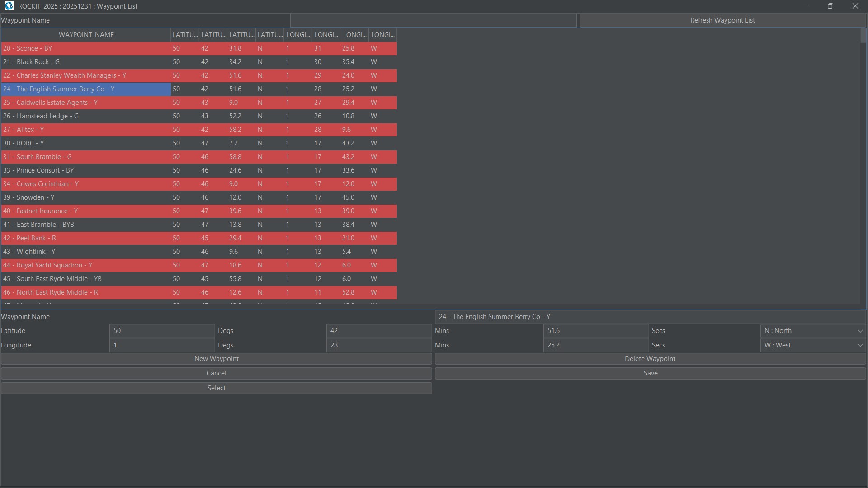868x488 pixels.
Task: Click the top Waypoint Name search field
Action: coord(433,20)
